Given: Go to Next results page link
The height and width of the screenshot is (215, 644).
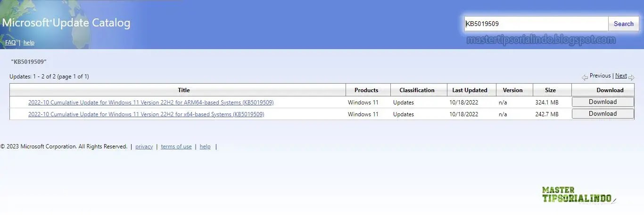Looking at the screenshot, I should coord(621,76).
